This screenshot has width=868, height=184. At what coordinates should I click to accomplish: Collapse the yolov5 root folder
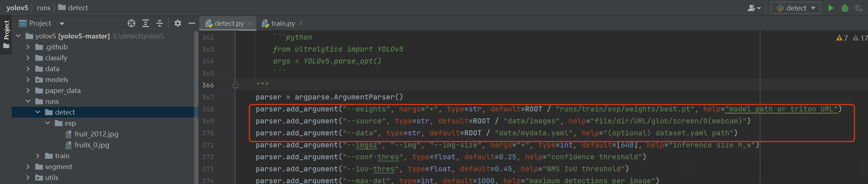18,36
